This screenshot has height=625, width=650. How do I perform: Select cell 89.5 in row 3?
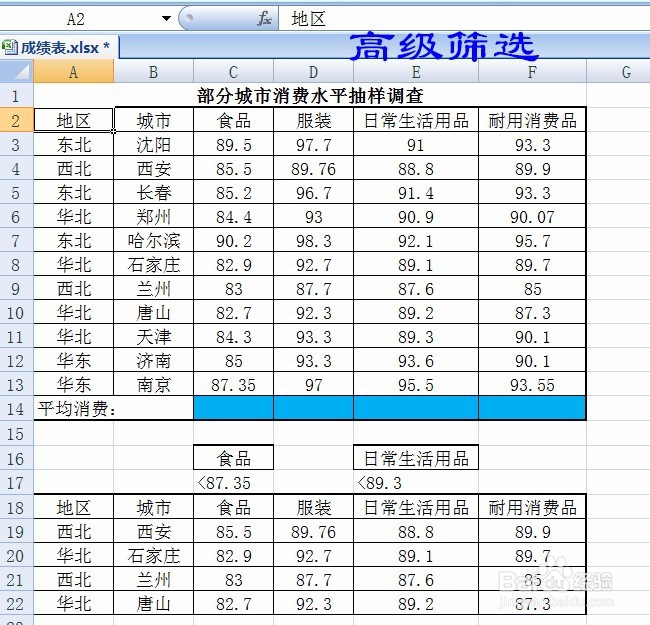[233, 145]
